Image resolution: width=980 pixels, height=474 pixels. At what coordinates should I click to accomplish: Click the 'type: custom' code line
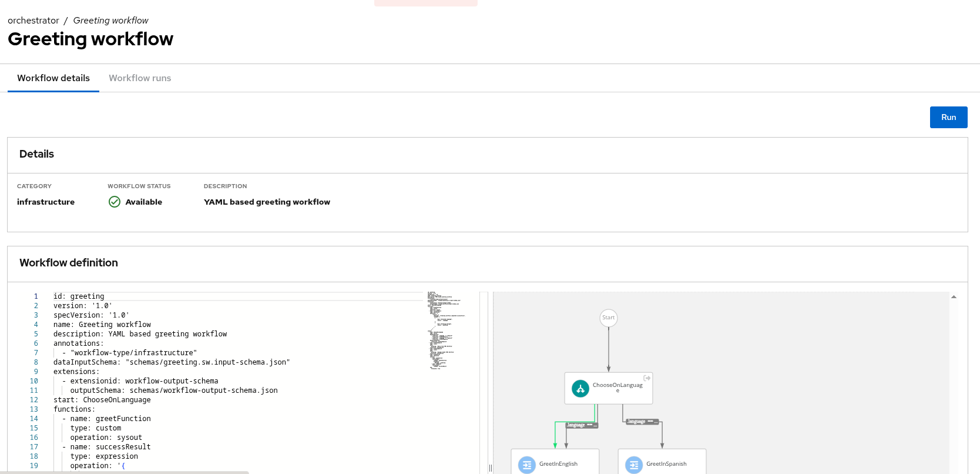coord(96,428)
